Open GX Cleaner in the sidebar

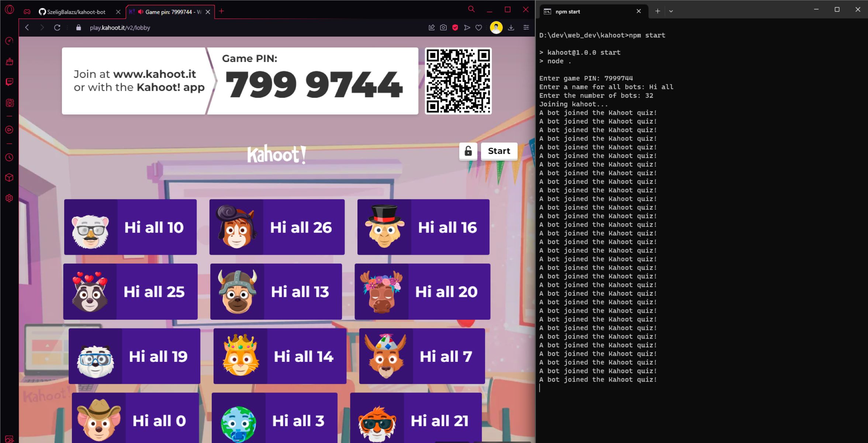click(10, 62)
